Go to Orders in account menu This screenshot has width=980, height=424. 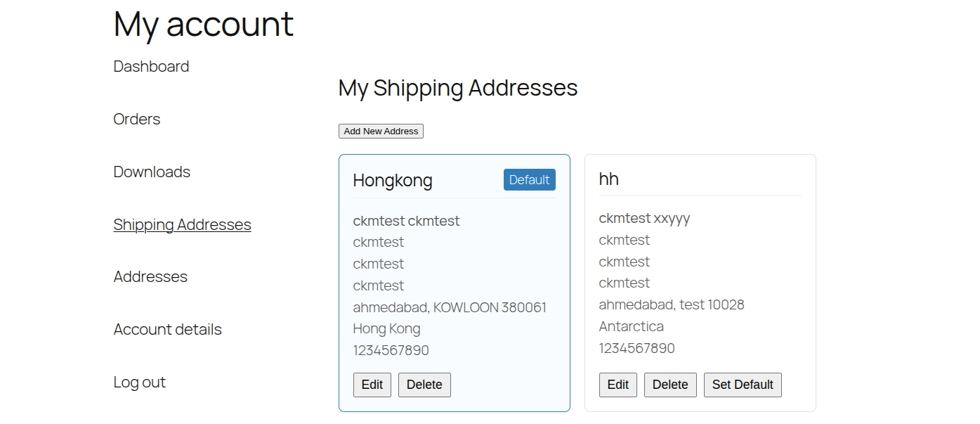coord(137,119)
